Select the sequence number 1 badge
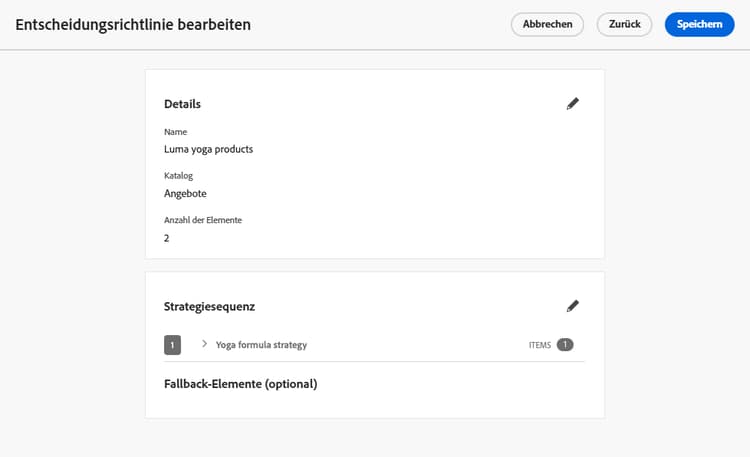 click(172, 345)
